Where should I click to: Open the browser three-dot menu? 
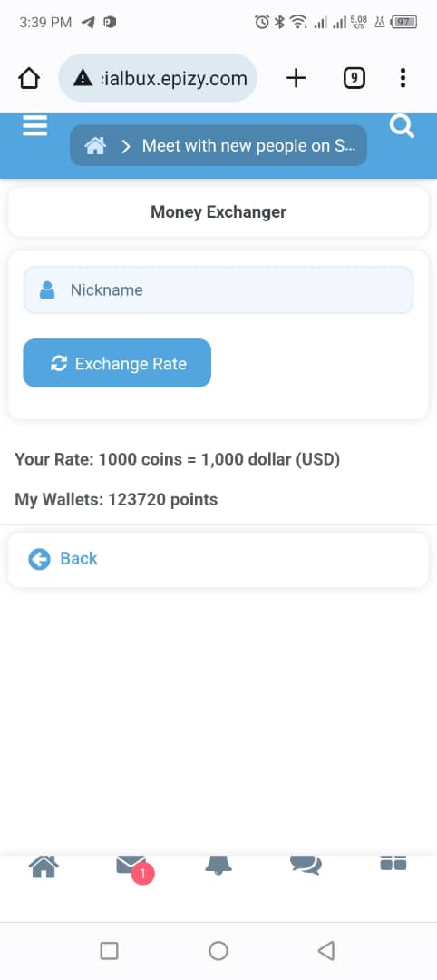pyautogui.click(x=403, y=78)
